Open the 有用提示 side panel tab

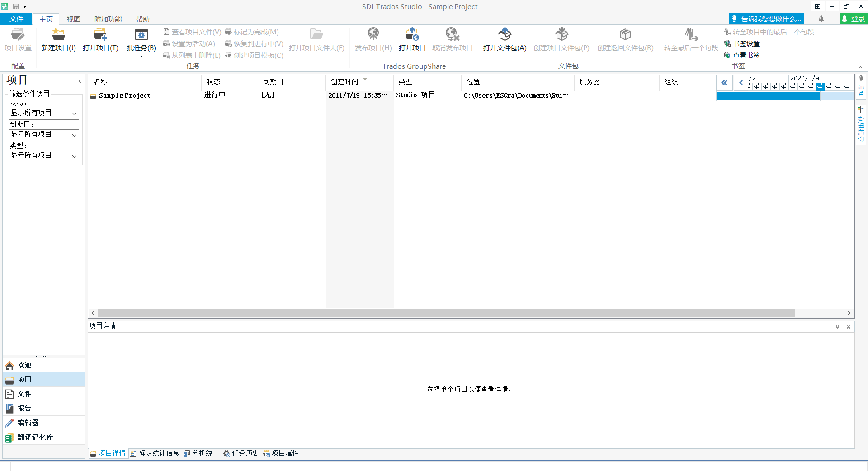pos(861,124)
